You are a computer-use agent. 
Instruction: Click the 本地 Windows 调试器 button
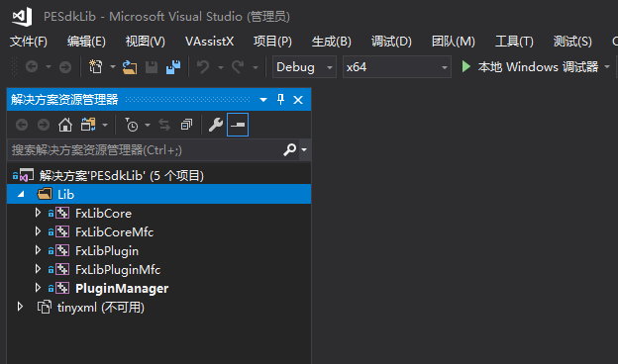530,67
